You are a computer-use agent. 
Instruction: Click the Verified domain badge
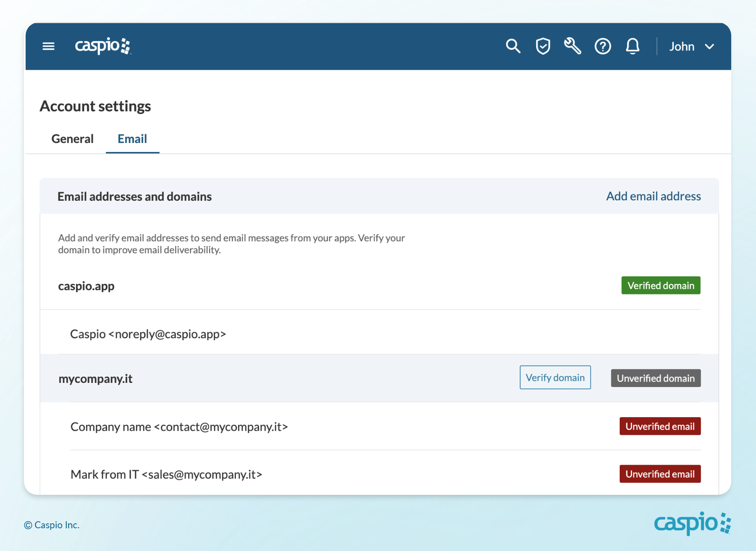pyautogui.click(x=661, y=285)
